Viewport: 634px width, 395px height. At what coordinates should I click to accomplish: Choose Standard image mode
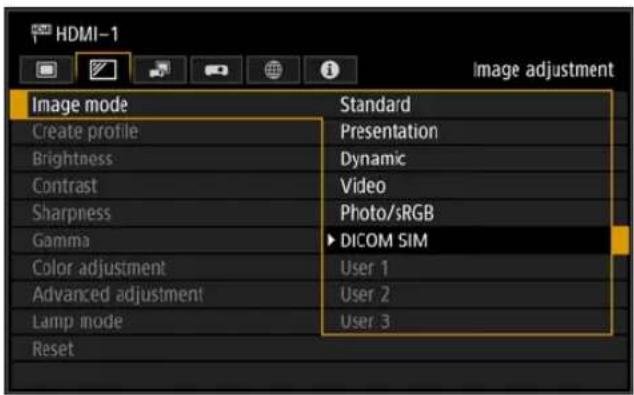tap(467, 105)
